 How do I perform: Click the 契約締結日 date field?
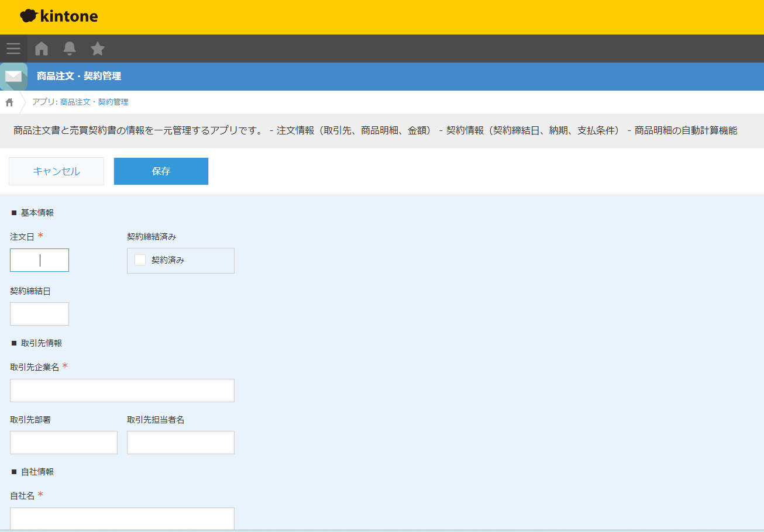tap(39, 314)
